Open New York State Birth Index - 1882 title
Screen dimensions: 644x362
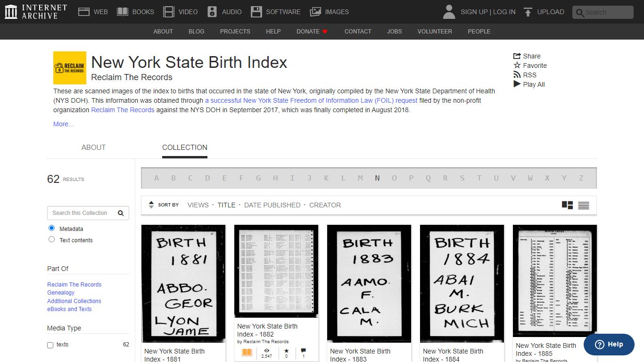(x=267, y=330)
